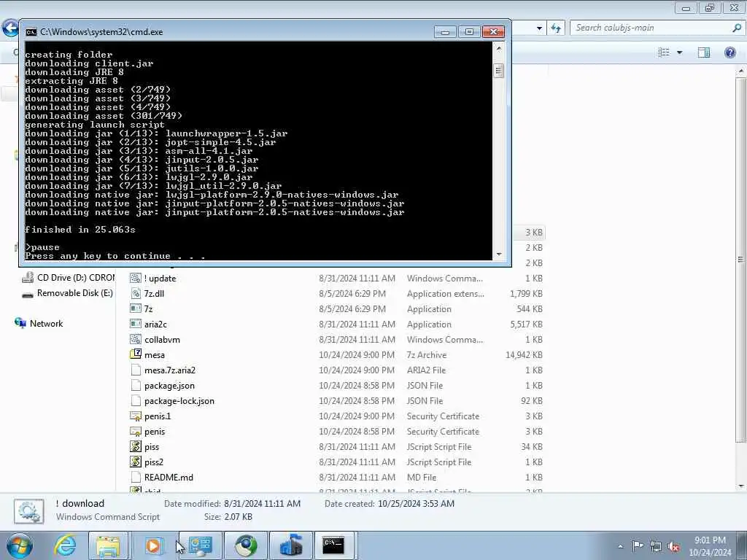Click the cmd window scrollbar down arrow
Image resolution: width=747 pixels, height=560 pixels.
[x=499, y=254]
